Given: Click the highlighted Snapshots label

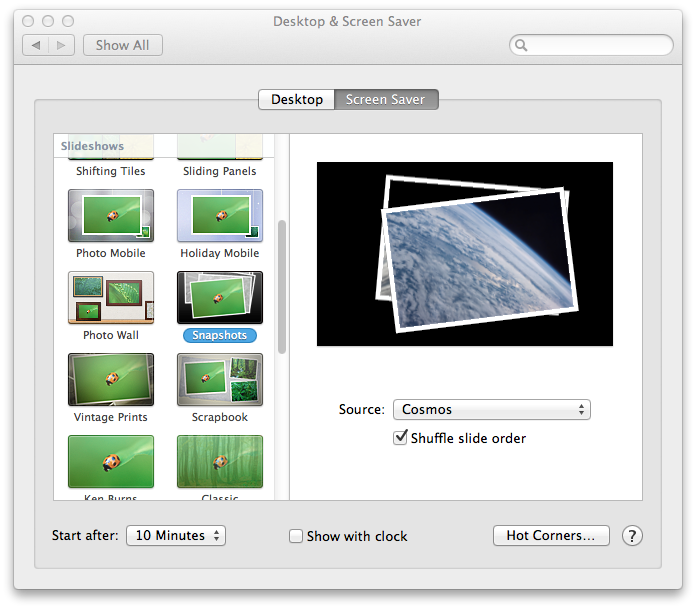Looking at the screenshot, I should tap(220, 335).
